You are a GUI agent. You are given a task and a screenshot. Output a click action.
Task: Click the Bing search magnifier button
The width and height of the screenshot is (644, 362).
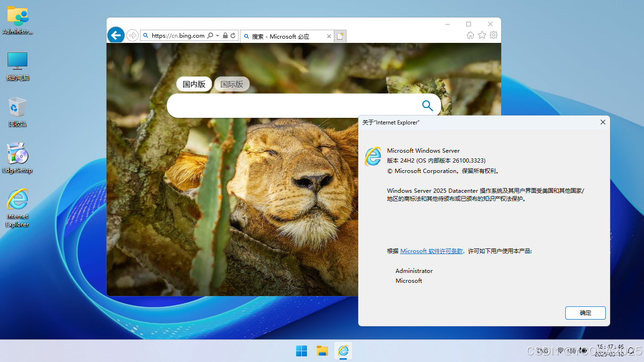(x=428, y=106)
